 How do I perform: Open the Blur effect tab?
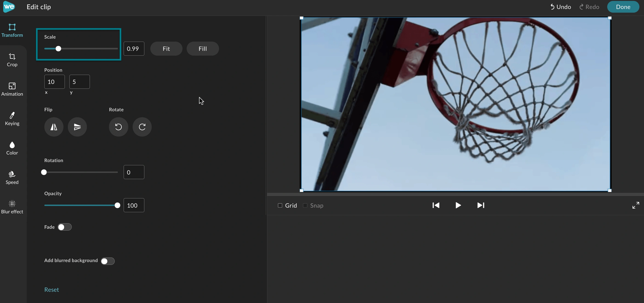pos(12,207)
